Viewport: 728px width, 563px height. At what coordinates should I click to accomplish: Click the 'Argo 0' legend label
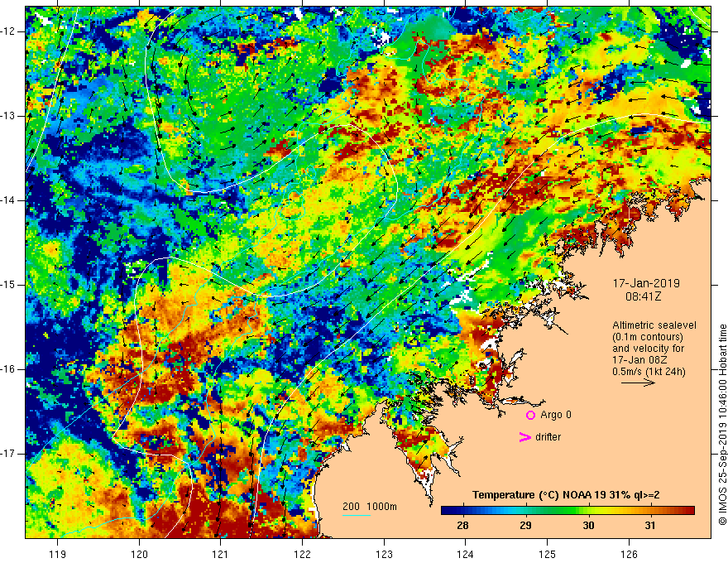tap(556, 415)
